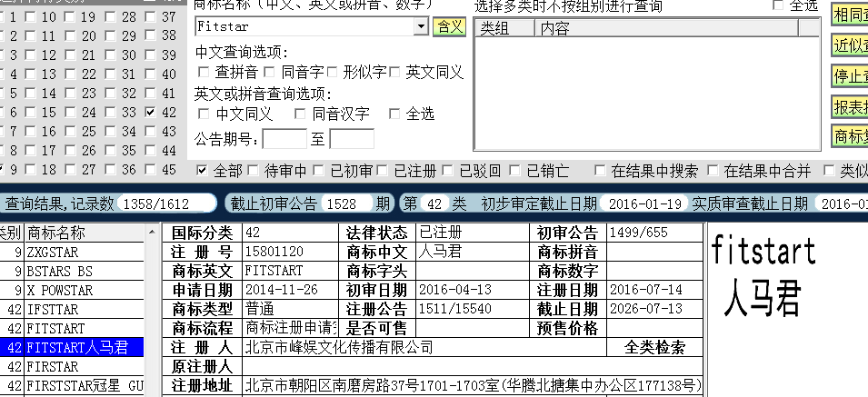Check the 英文同义 option
This screenshot has height=397, width=868.
pyautogui.click(x=394, y=72)
